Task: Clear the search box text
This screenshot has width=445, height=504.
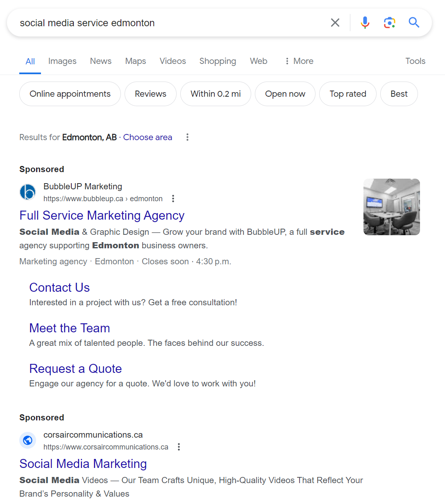Action: tap(335, 23)
